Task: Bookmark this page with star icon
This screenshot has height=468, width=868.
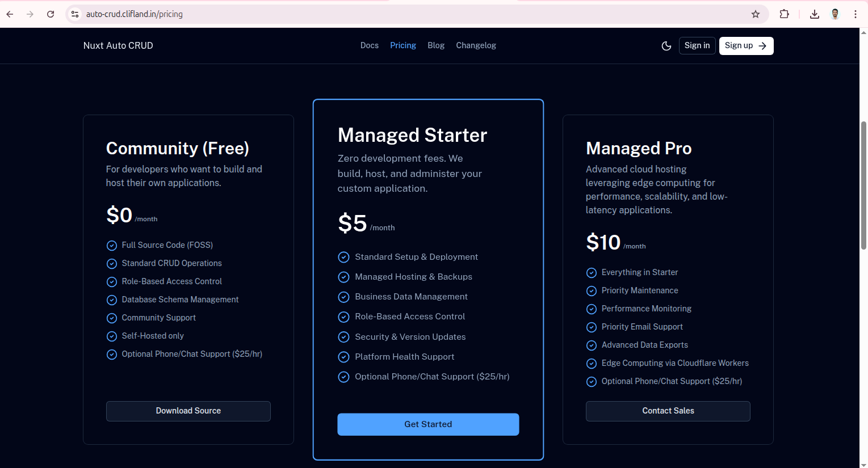Action: tap(755, 14)
